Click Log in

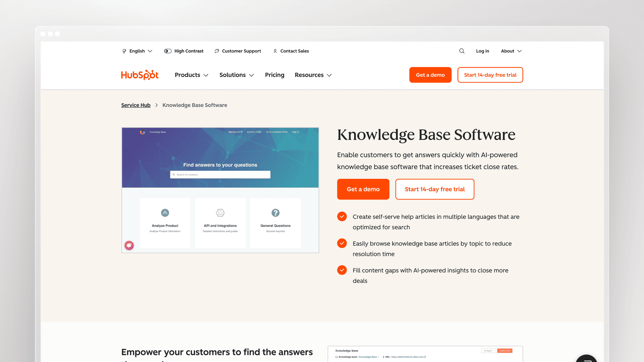(482, 51)
